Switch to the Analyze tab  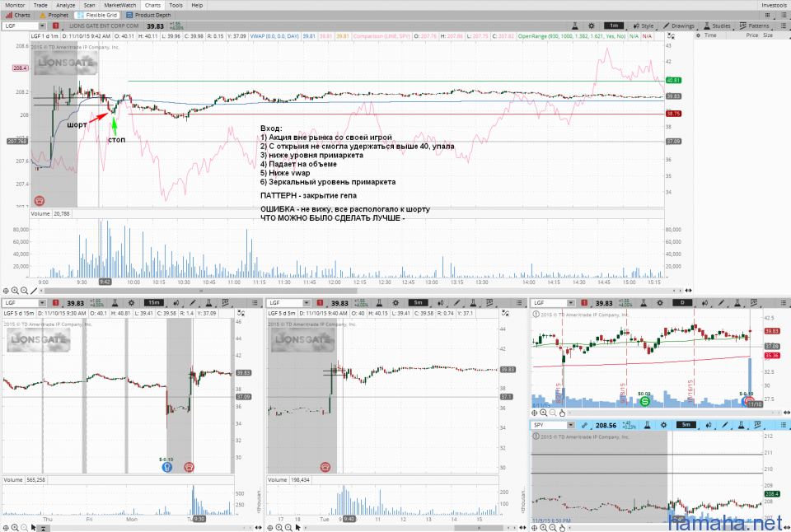pyautogui.click(x=66, y=5)
